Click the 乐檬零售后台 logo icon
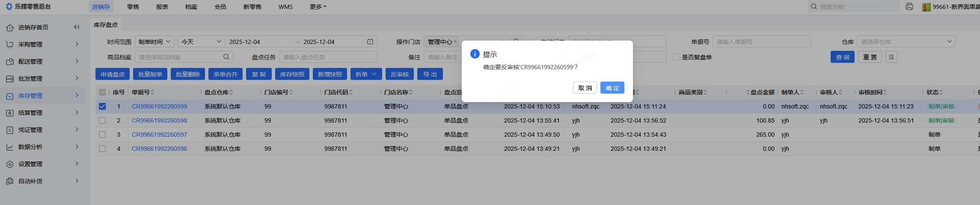 (9, 6)
